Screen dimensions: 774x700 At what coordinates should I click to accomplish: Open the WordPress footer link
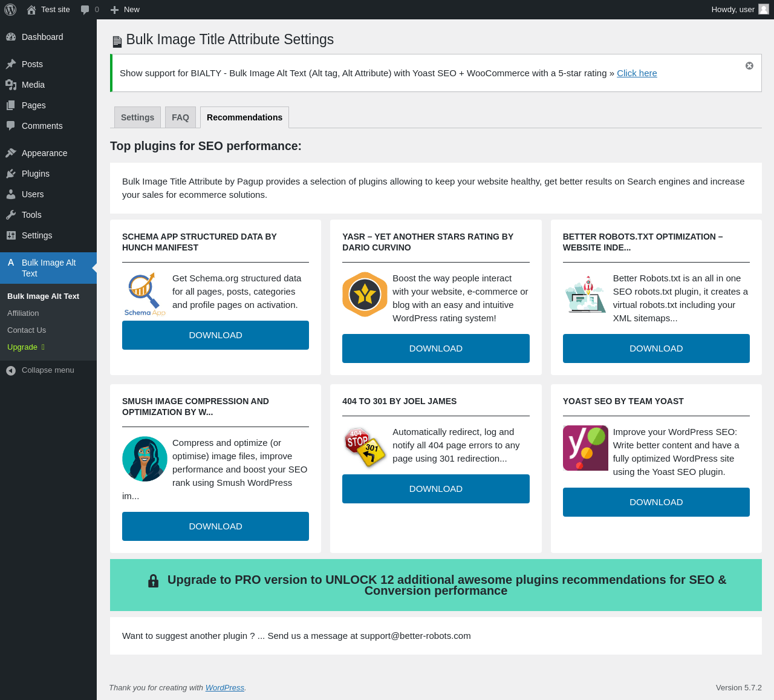pos(225,688)
